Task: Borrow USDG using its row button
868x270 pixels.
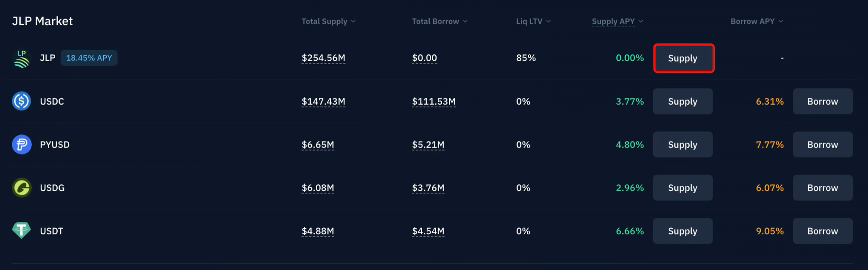Action: [822, 188]
